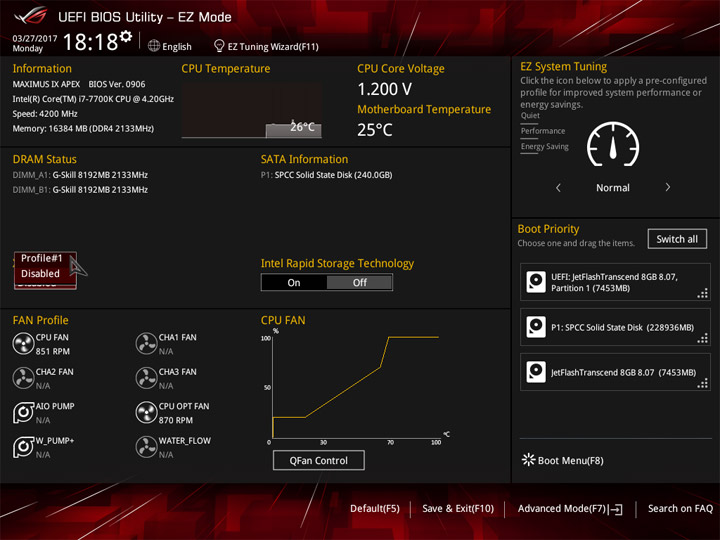Load Default(F5) settings
Image resolution: width=720 pixels, height=540 pixels.
coord(375,508)
